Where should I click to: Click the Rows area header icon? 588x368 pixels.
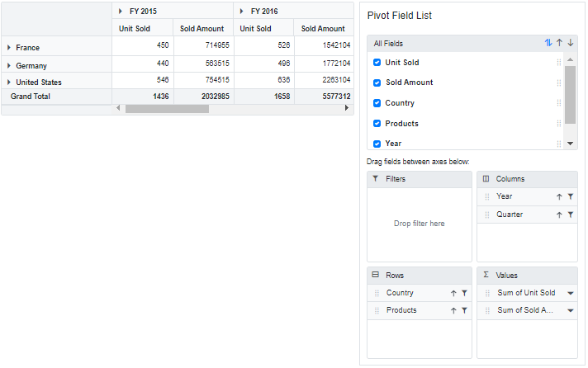click(376, 275)
